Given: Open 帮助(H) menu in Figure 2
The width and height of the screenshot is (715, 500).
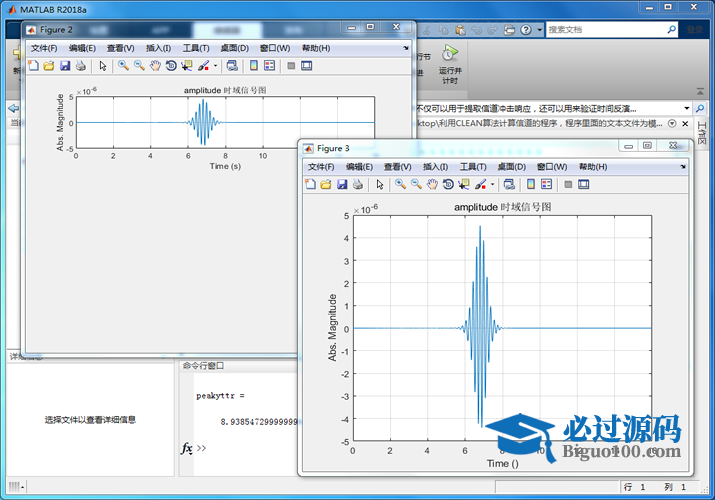Looking at the screenshot, I should 316,48.
